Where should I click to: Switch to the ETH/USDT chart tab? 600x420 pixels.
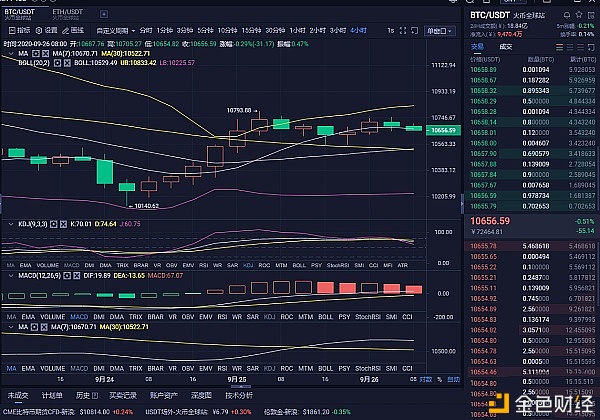[x=67, y=14]
